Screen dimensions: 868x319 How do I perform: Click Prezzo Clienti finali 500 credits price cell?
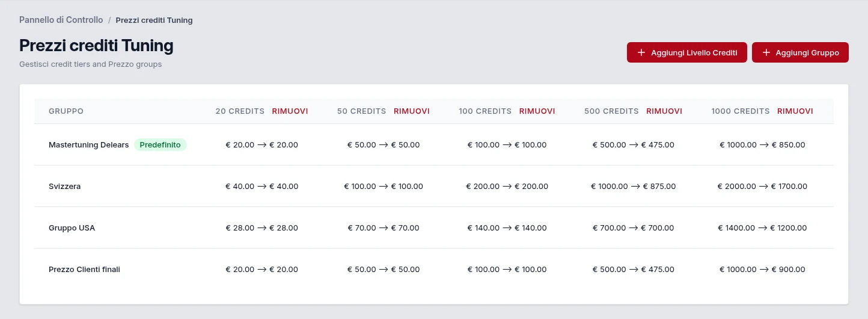tap(634, 270)
